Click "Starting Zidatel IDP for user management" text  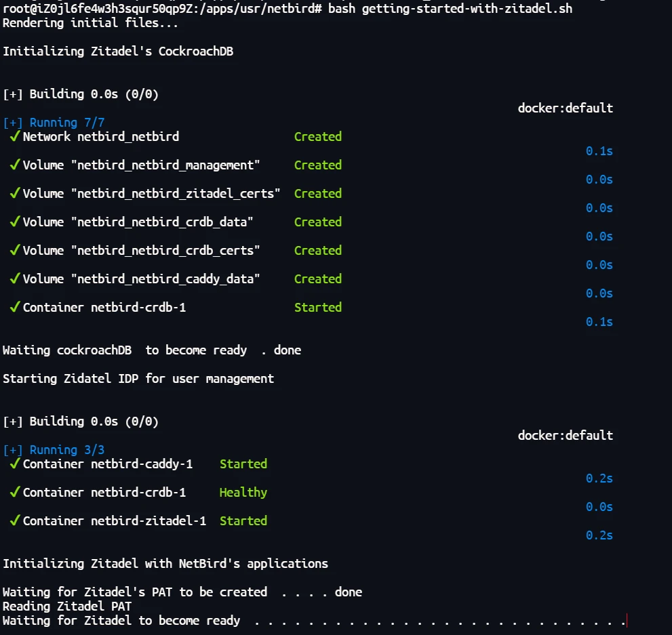pyautogui.click(x=138, y=379)
